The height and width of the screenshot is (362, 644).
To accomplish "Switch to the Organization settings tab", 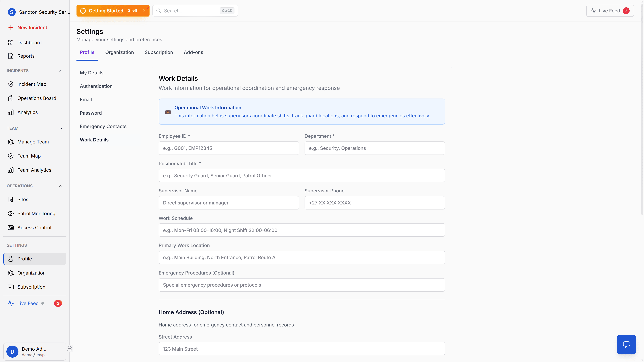I will (x=120, y=52).
